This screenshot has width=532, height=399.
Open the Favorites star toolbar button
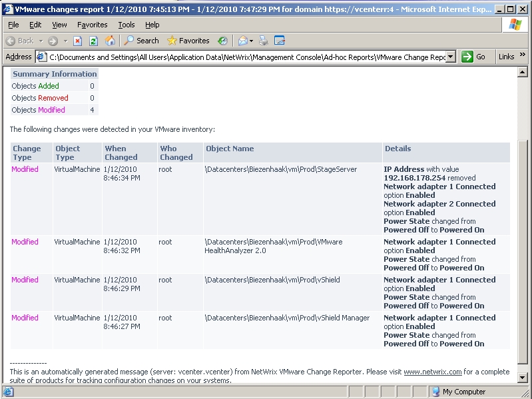[x=188, y=41]
